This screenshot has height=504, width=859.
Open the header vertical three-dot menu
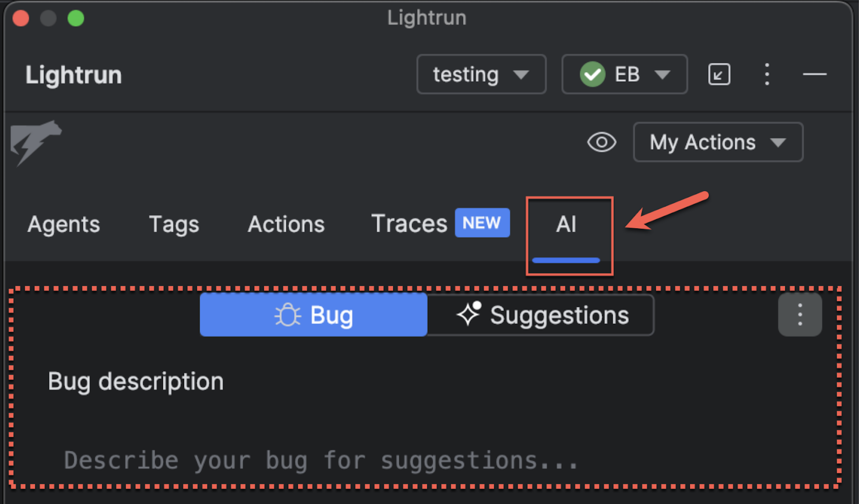click(x=767, y=74)
